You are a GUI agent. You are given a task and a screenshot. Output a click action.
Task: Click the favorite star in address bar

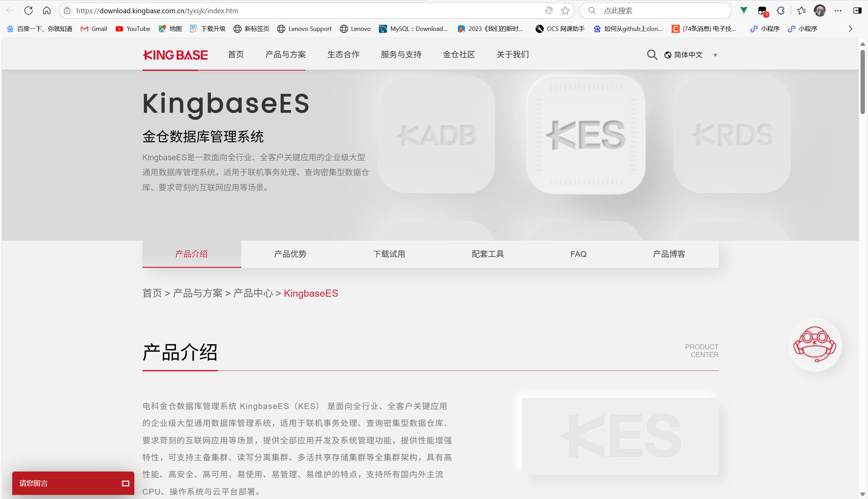(565, 11)
